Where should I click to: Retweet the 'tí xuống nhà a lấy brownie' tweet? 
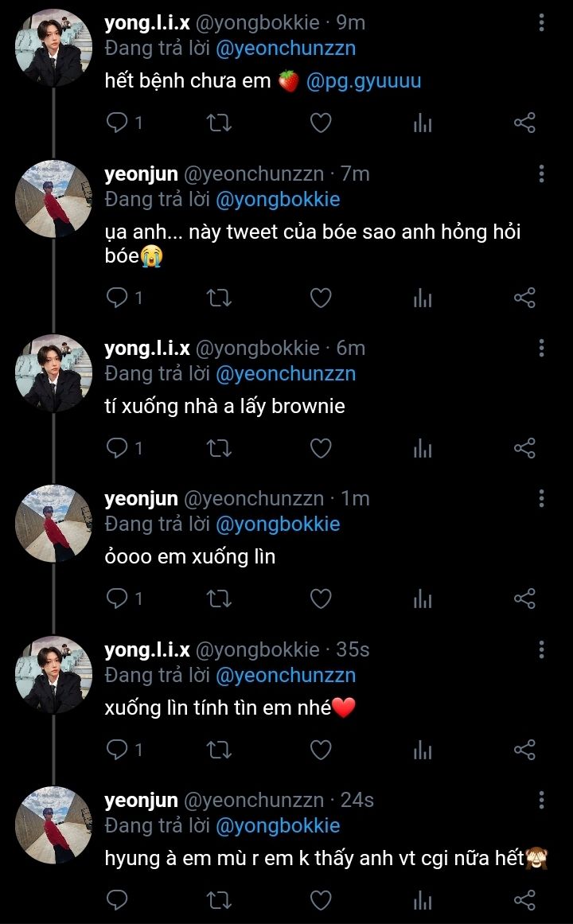(219, 449)
